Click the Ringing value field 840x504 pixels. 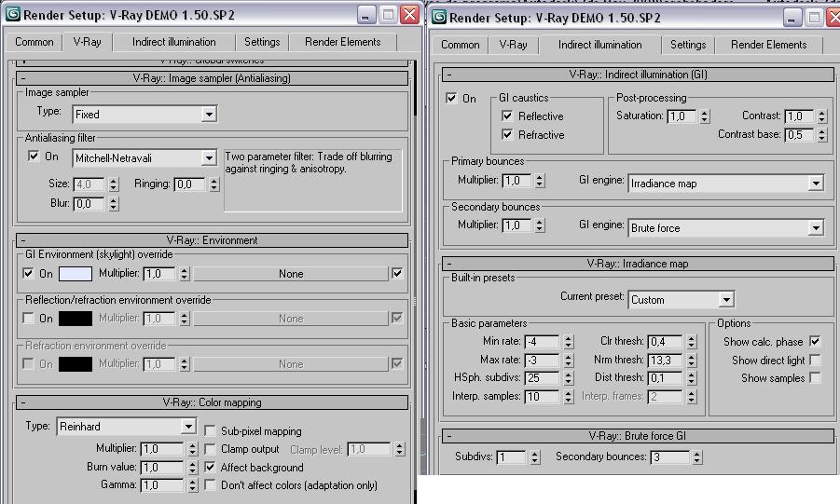pyautogui.click(x=190, y=184)
